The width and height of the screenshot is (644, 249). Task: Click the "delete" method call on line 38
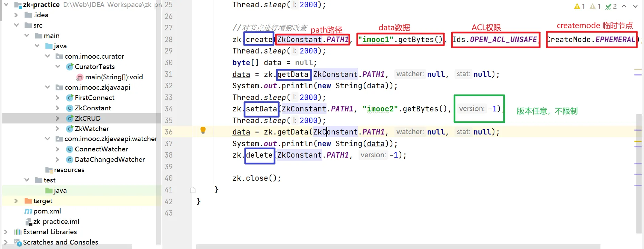pyautogui.click(x=259, y=155)
